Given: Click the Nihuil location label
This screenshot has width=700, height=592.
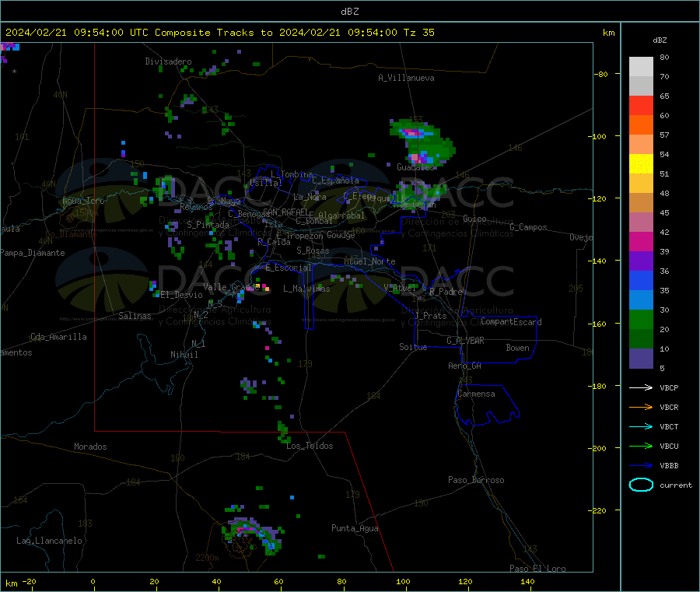Looking at the screenshot, I should (184, 355).
